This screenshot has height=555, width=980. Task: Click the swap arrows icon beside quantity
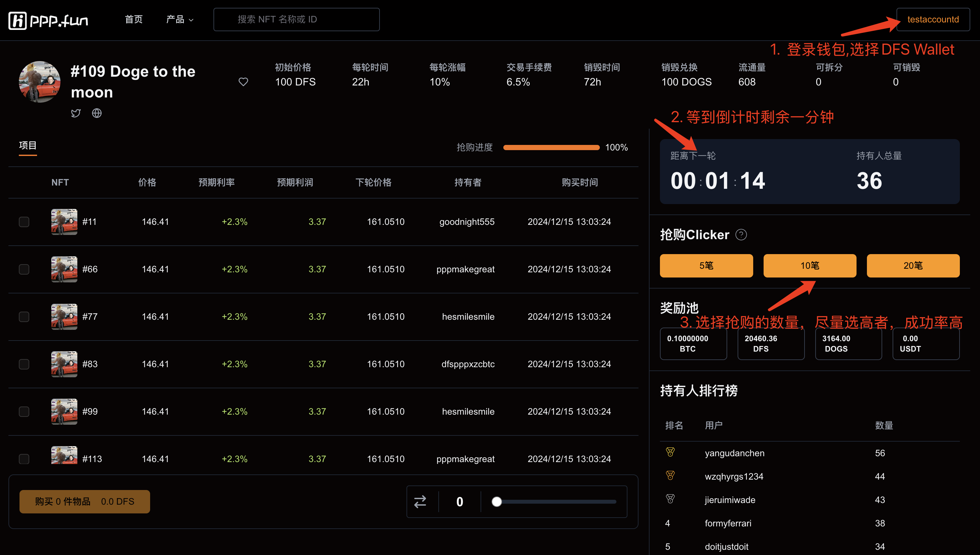point(420,501)
